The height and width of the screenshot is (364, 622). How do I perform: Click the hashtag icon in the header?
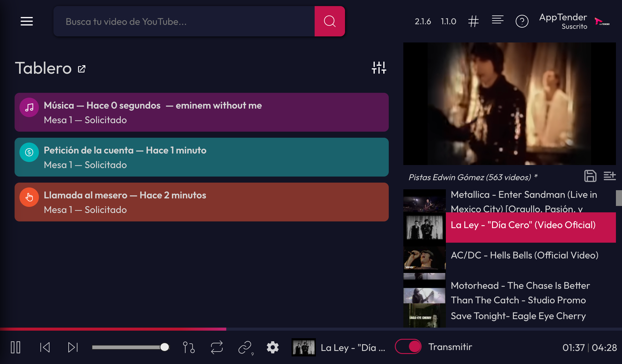coord(473,21)
